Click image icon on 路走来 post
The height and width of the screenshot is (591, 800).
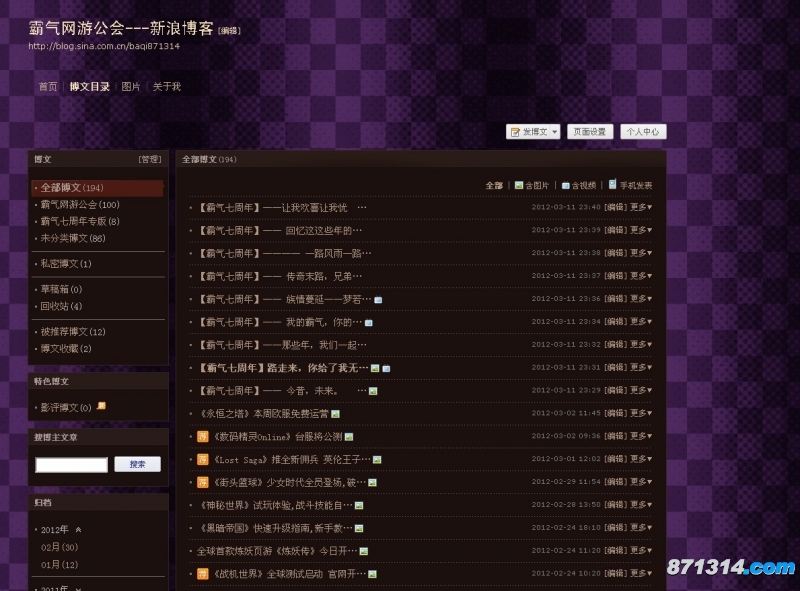375,368
